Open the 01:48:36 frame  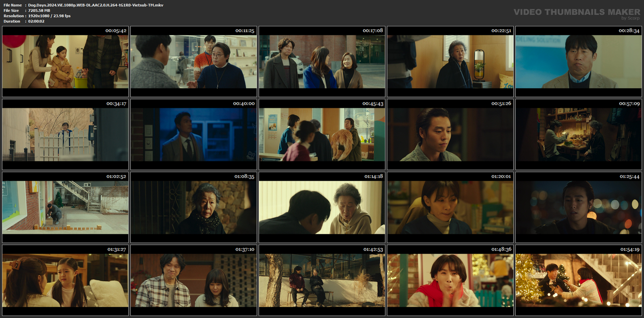(x=450, y=280)
